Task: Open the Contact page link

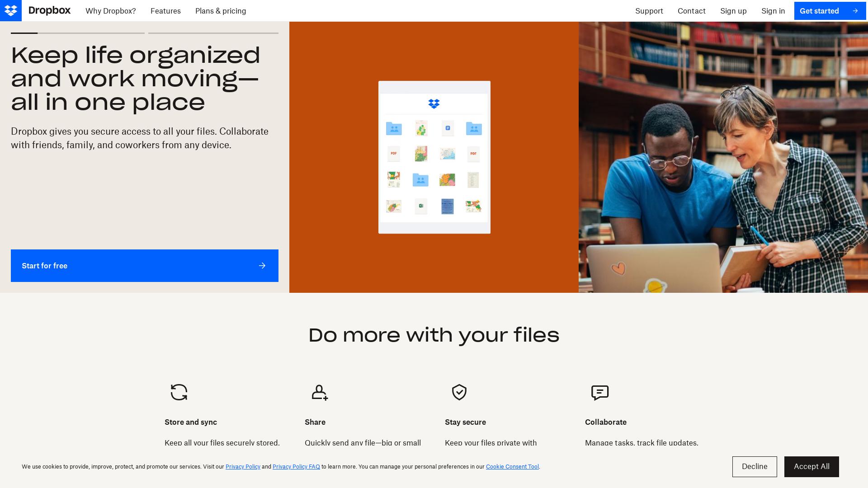Action: pyautogui.click(x=692, y=11)
